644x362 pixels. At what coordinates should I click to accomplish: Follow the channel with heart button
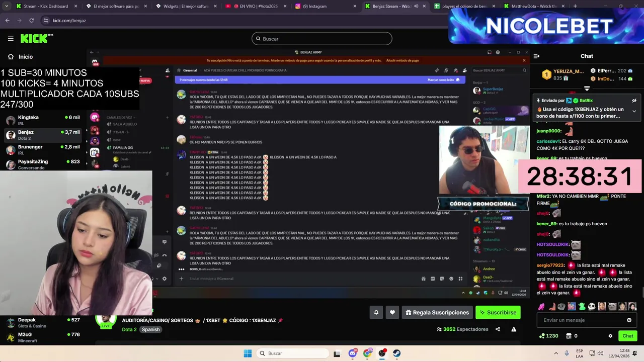point(392,313)
